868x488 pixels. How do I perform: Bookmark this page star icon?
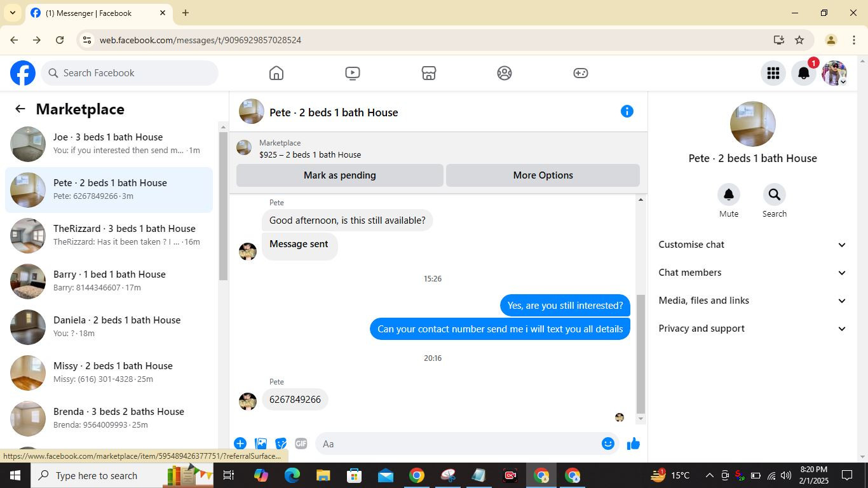pyautogui.click(x=799, y=40)
